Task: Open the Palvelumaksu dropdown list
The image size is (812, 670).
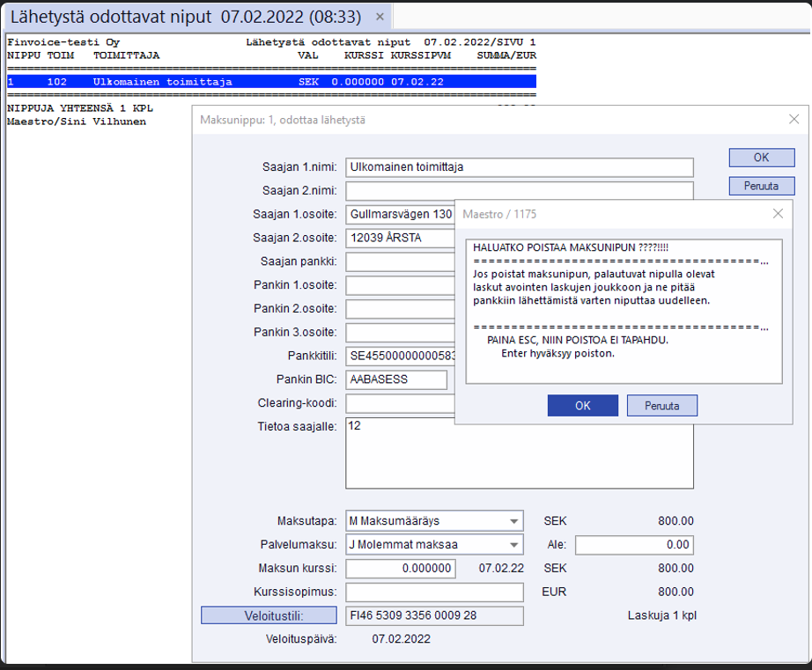Action: tap(513, 544)
